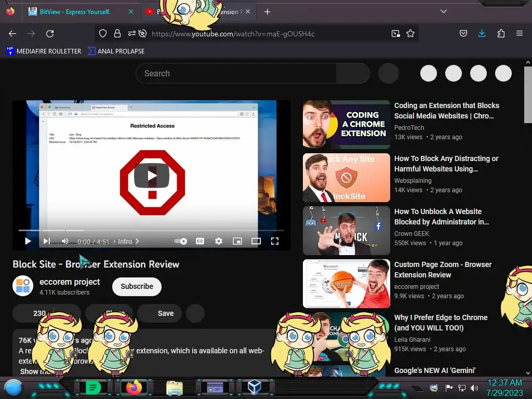532x399 pixels.
Task: Open Why I Prefer Edge to Chrome video
Action: coord(441,323)
